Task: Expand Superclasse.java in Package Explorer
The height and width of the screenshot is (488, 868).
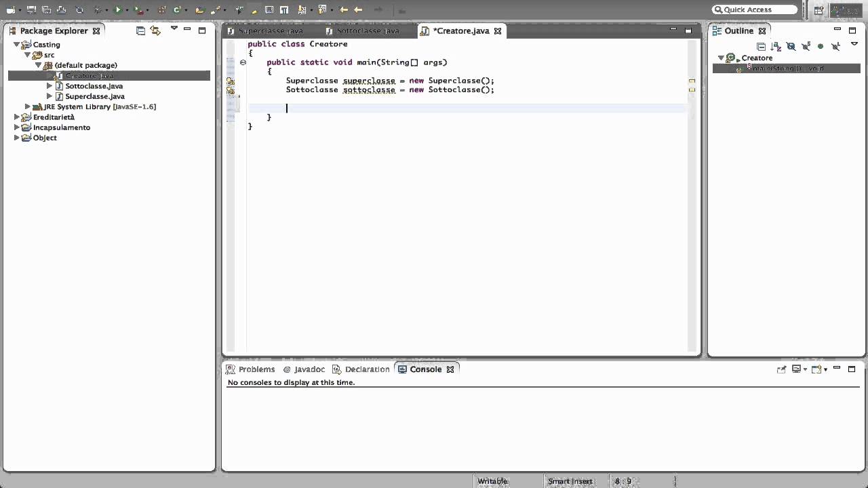Action: (x=50, y=96)
